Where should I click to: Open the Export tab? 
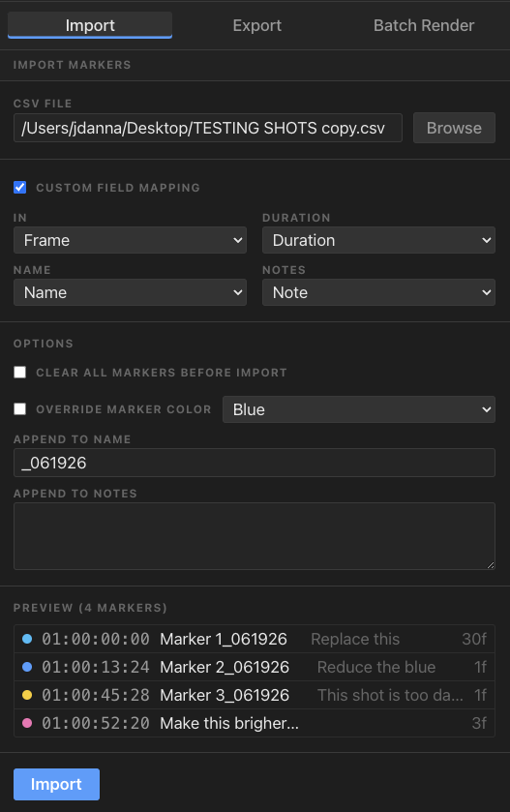click(x=256, y=25)
